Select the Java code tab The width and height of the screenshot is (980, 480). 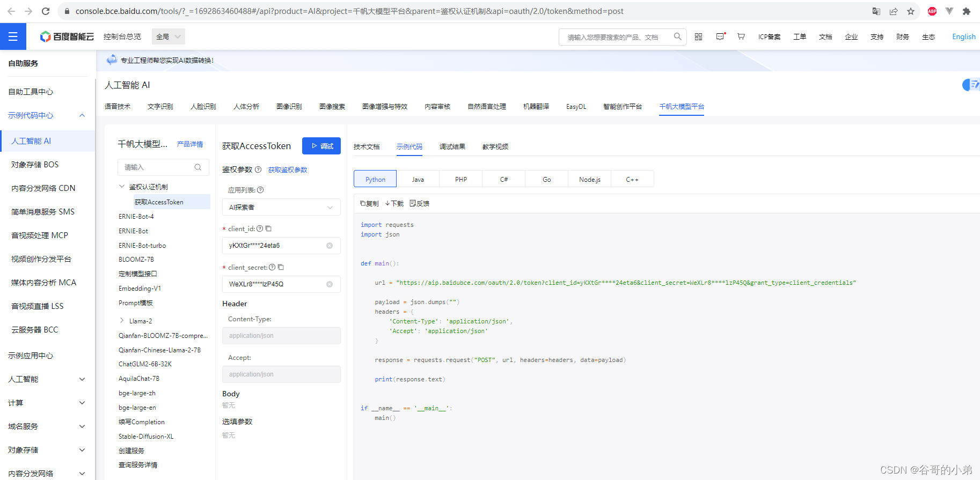[x=418, y=179]
